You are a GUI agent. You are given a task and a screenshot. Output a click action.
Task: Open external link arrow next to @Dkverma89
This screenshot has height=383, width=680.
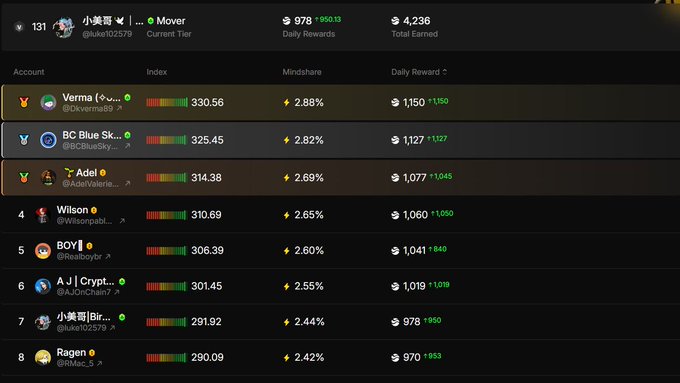[x=119, y=108]
